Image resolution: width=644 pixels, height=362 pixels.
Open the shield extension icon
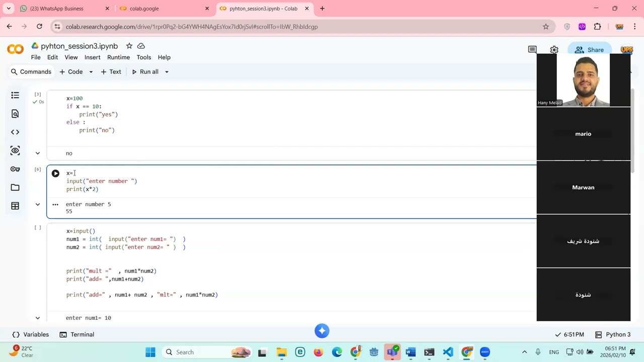coord(567,27)
